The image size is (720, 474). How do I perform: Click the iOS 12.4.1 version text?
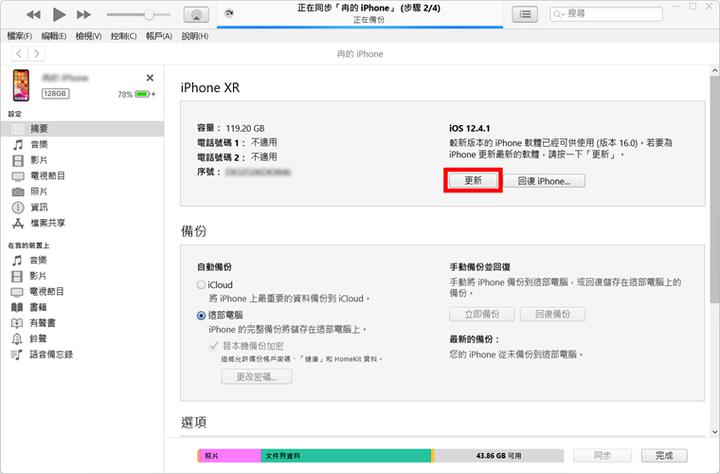[469, 128]
